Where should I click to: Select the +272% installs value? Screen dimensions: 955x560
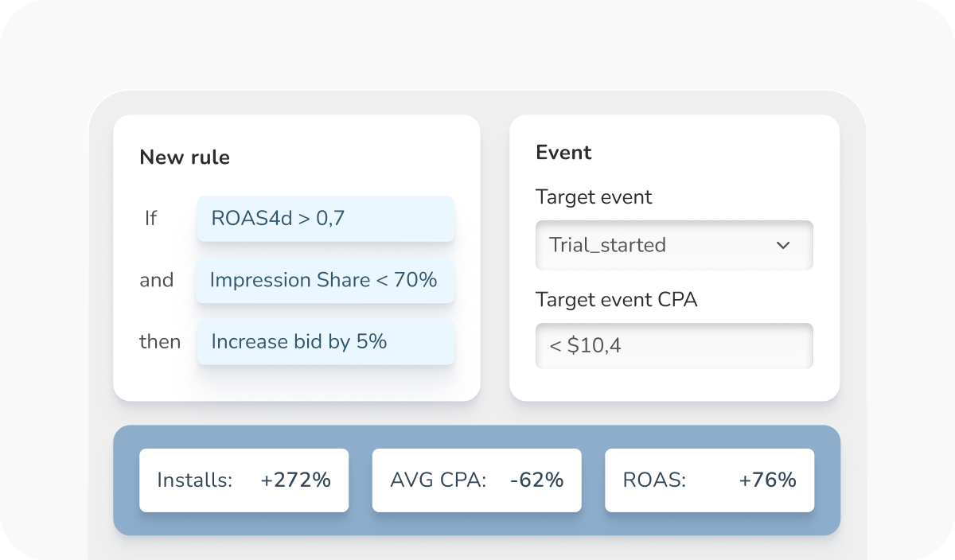click(295, 480)
